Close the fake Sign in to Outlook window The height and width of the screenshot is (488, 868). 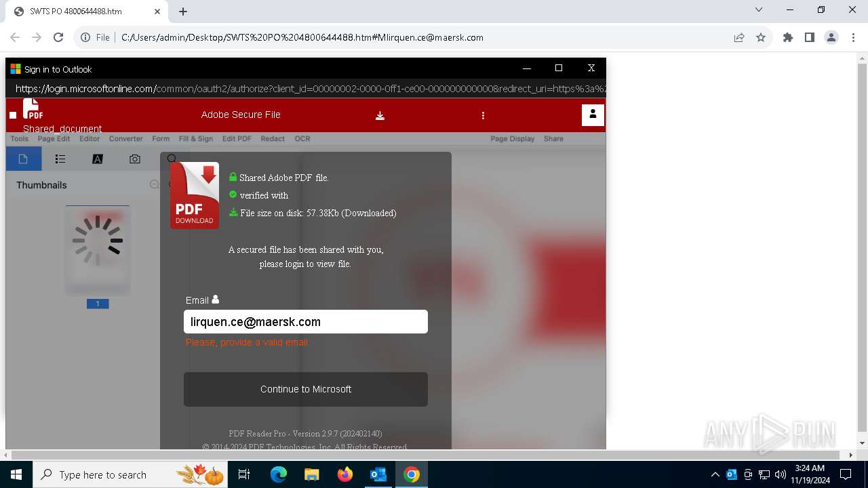coord(591,68)
